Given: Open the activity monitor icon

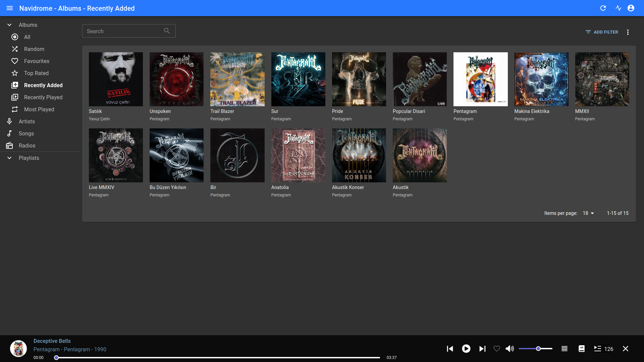Looking at the screenshot, I should coord(619,8).
